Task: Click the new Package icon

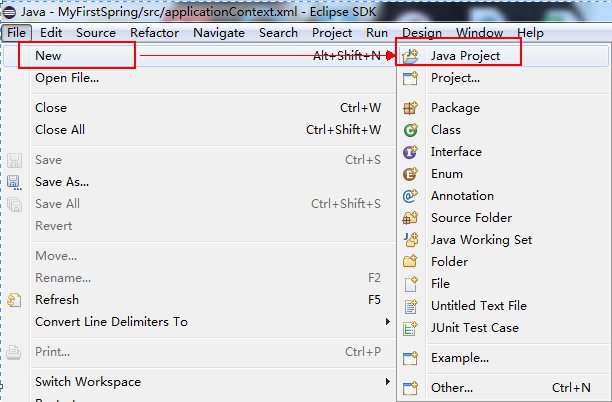Action: point(410,108)
